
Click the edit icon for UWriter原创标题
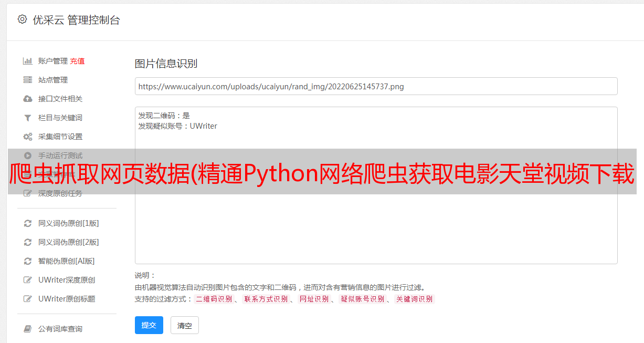point(28,299)
